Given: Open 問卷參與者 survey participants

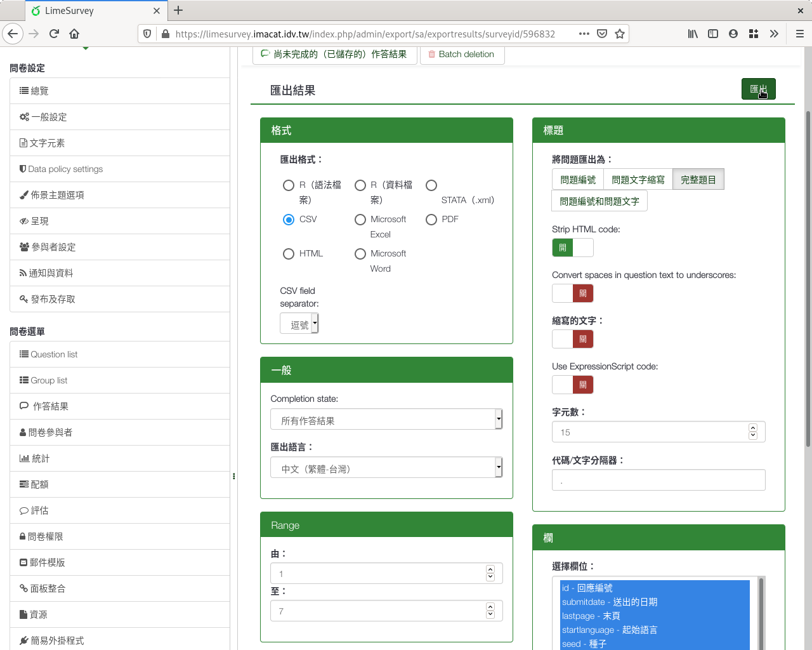Looking at the screenshot, I should point(120,432).
